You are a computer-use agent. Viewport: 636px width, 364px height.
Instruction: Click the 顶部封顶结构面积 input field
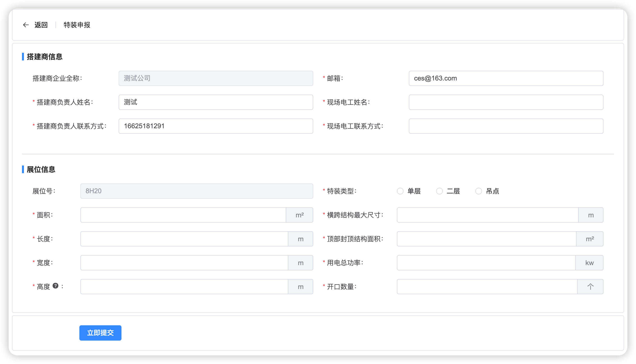click(x=487, y=239)
